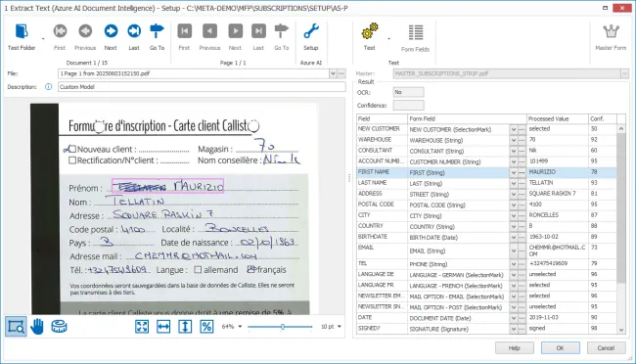Select the zoom region tool
Image resolution: width=636 pixels, height=364 pixels.
click(x=17, y=327)
